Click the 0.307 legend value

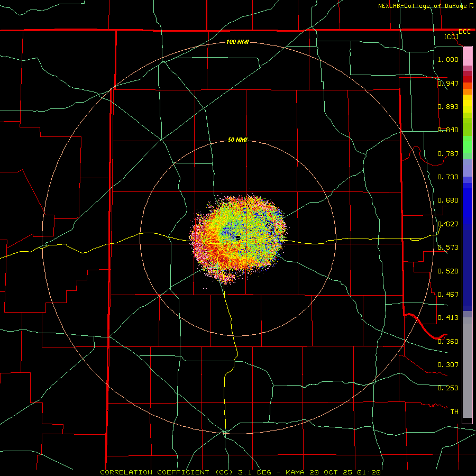[x=448, y=365]
